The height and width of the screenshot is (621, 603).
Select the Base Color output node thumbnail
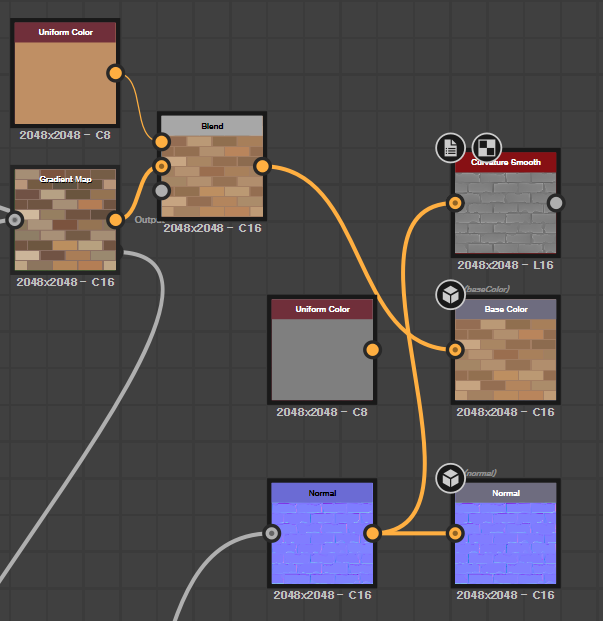click(x=506, y=360)
